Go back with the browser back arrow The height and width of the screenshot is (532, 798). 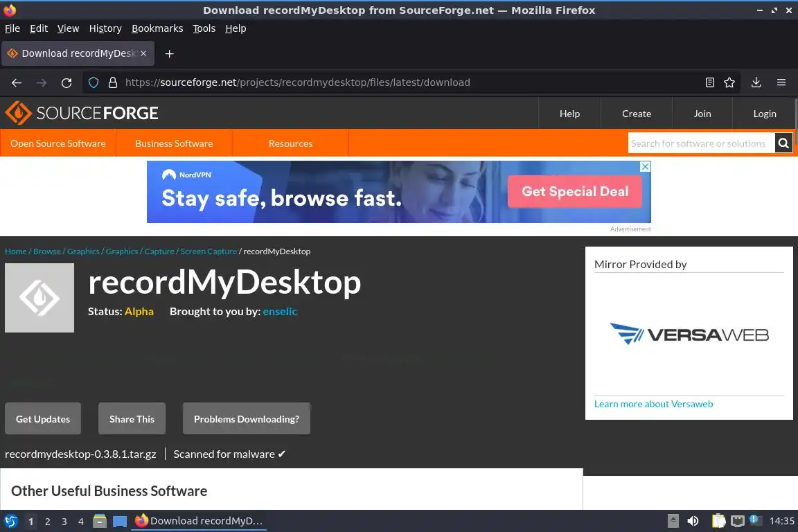click(17, 82)
